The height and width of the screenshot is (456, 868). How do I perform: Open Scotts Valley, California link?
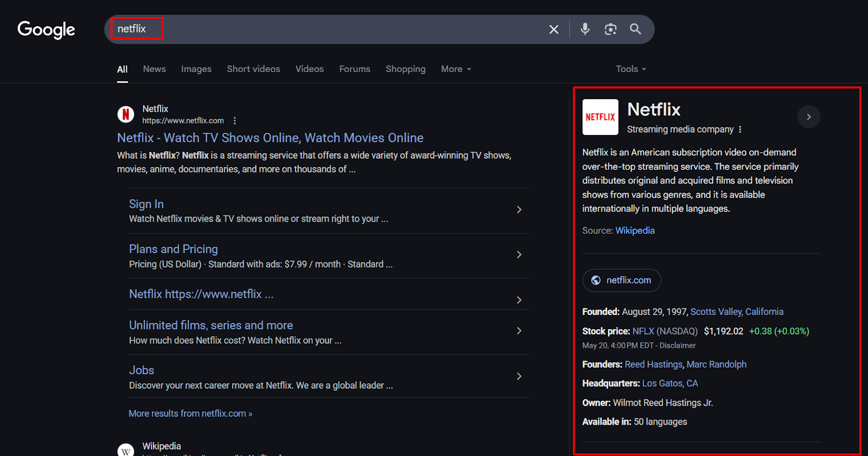pos(737,312)
